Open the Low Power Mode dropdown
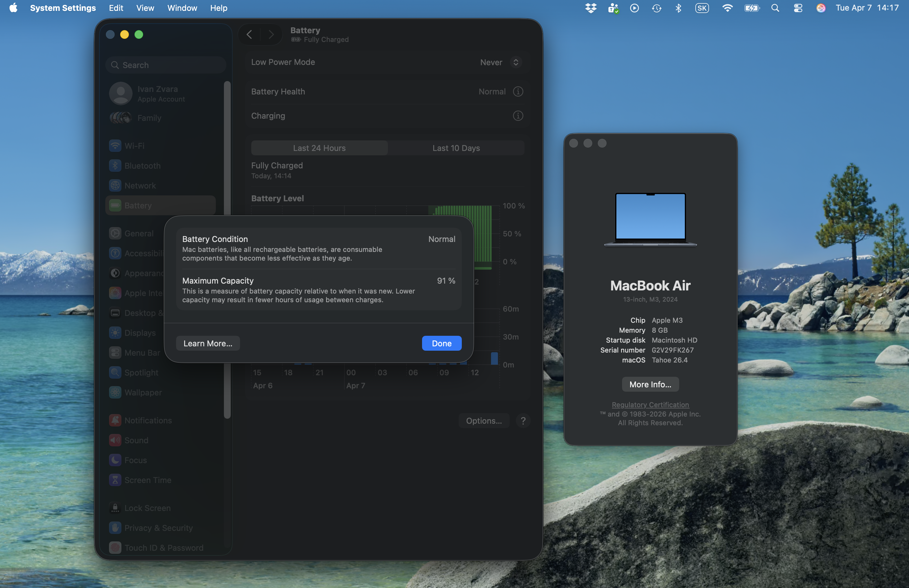The height and width of the screenshot is (588, 909). tap(500, 62)
